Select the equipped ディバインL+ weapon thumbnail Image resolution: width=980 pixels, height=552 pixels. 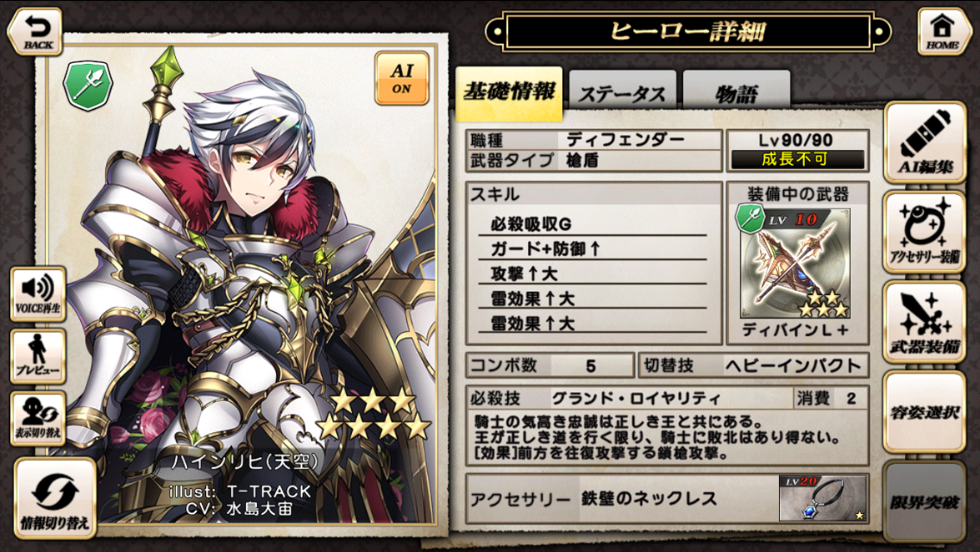pyautogui.click(x=795, y=264)
